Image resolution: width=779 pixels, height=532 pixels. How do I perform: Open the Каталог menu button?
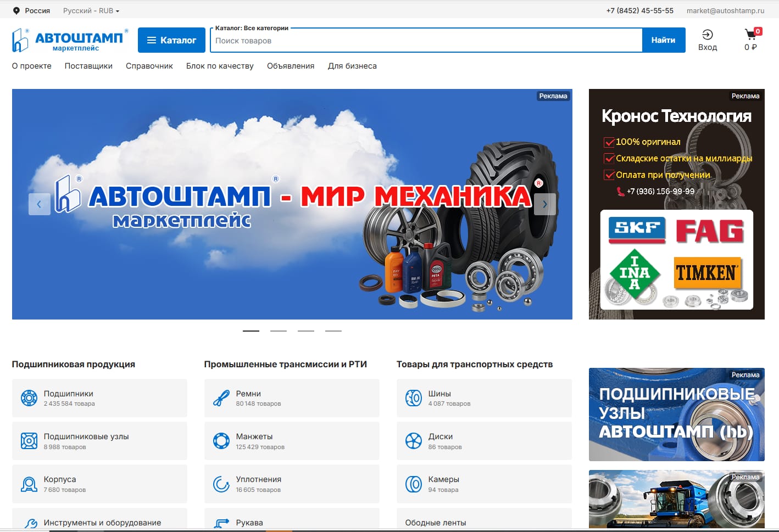click(x=171, y=40)
